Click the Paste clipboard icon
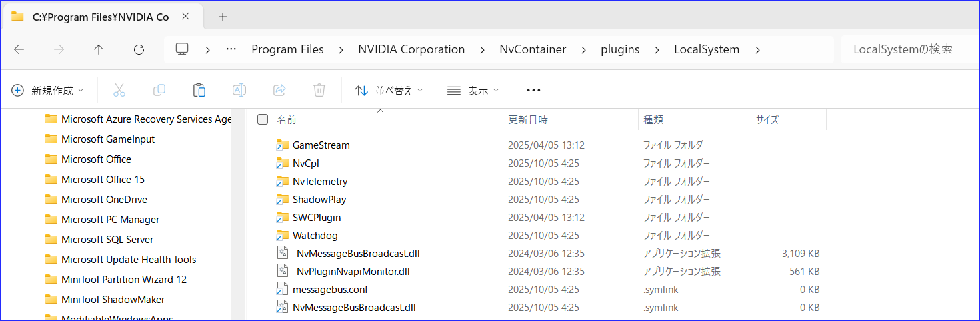The height and width of the screenshot is (321, 980). [199, 91]
